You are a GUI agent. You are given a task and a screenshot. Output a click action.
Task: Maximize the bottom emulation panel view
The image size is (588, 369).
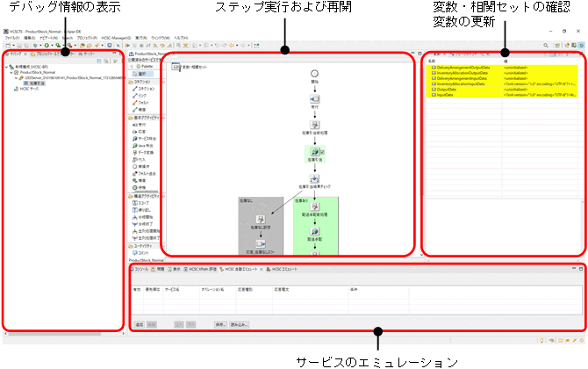(581, 269)
